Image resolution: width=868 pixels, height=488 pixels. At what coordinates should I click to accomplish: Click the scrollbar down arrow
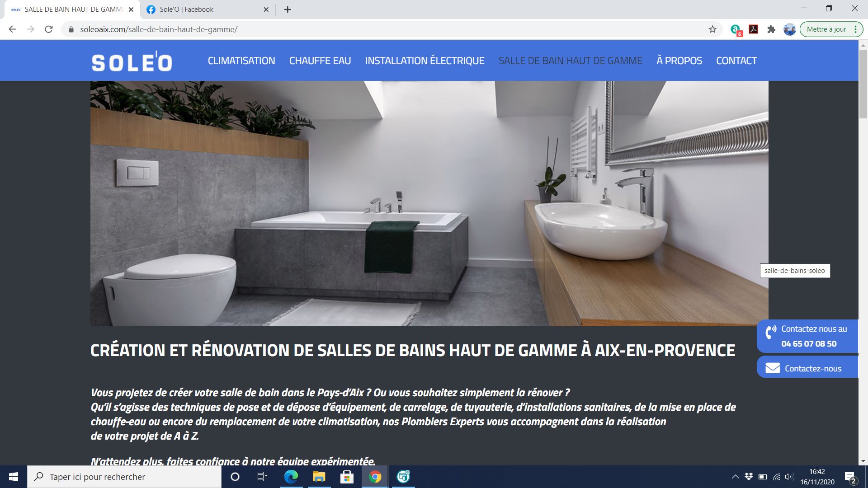point(863,461)
